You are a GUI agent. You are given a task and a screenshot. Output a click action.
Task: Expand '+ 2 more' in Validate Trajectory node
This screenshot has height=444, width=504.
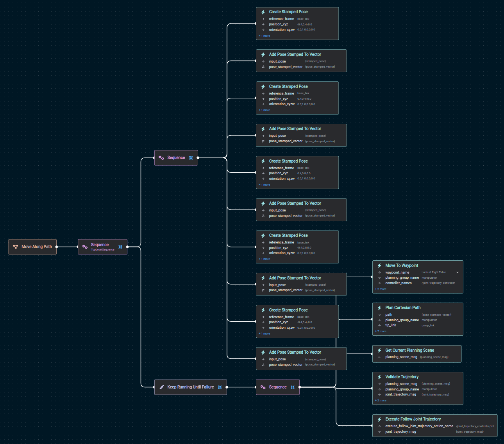[381, 401]
